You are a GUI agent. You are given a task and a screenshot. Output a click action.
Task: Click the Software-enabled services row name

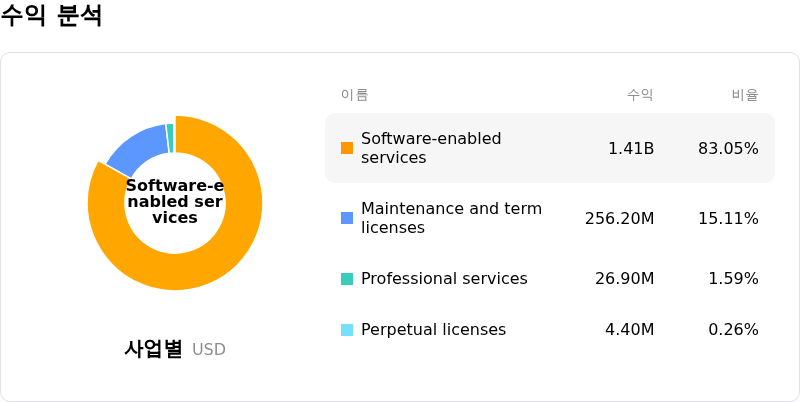coord(431,148)
